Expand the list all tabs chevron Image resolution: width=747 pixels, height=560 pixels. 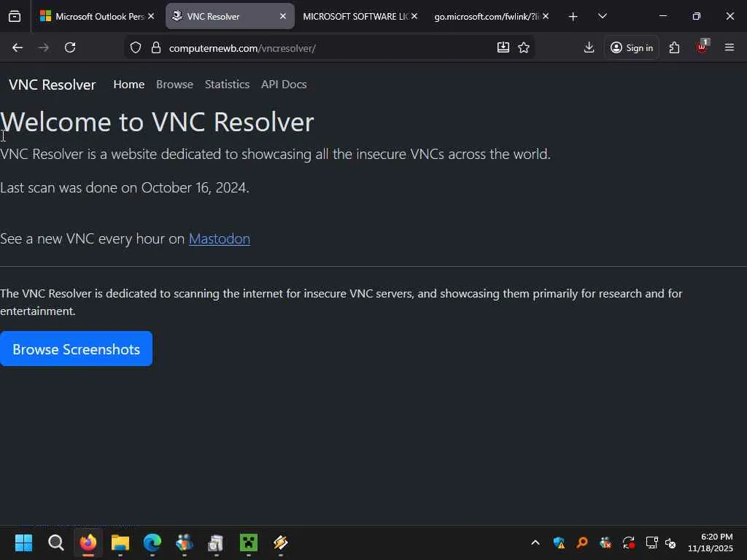(x=602, y=17)
